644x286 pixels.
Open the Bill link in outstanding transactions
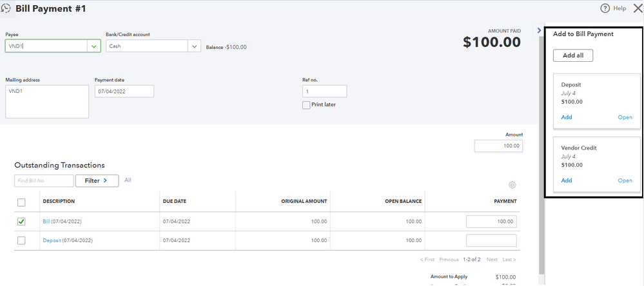point(46,222)
